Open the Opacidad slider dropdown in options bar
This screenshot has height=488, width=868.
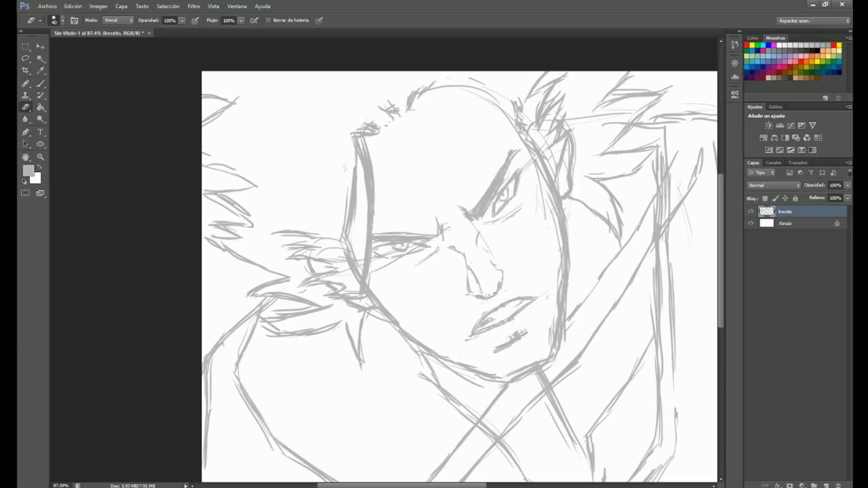click(182, 20)
